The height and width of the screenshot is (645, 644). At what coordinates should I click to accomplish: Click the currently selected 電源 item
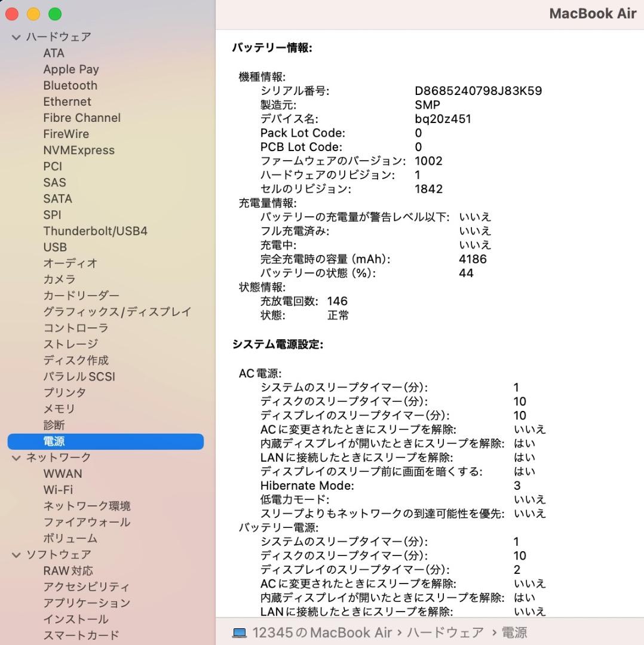[x=54, y=441]
